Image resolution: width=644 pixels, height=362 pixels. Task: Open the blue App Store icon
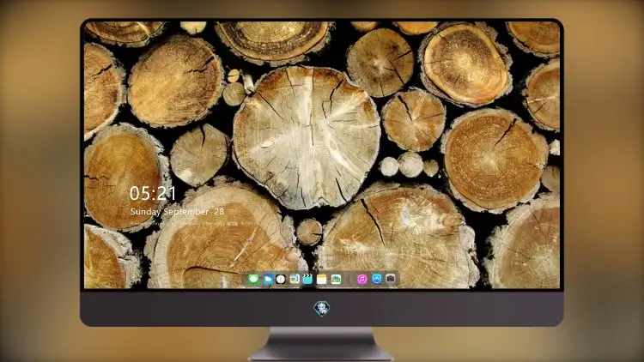click(x=377, y=279)
